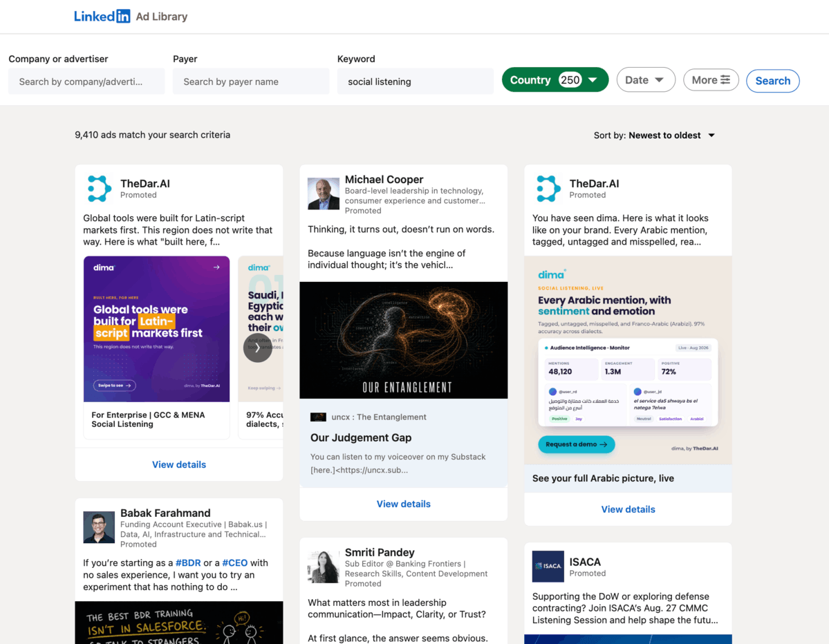
Task: View details of the dima Arabic mention ad
Action: point(628,509)
